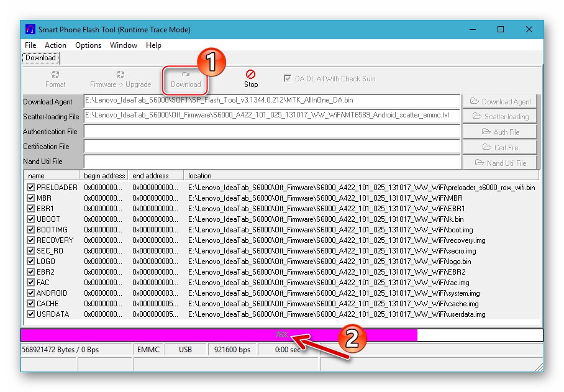Image resolution: width=564 pixels, height=392 pixels.
Task: Click the empty Certification File field
Action: [272, 147]
